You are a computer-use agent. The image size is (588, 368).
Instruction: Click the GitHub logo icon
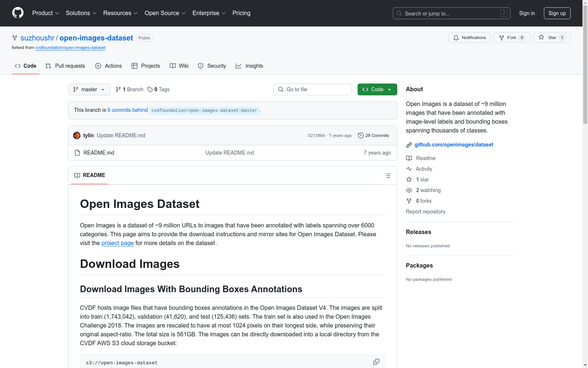pyautogui.click(x=18, y=13)
